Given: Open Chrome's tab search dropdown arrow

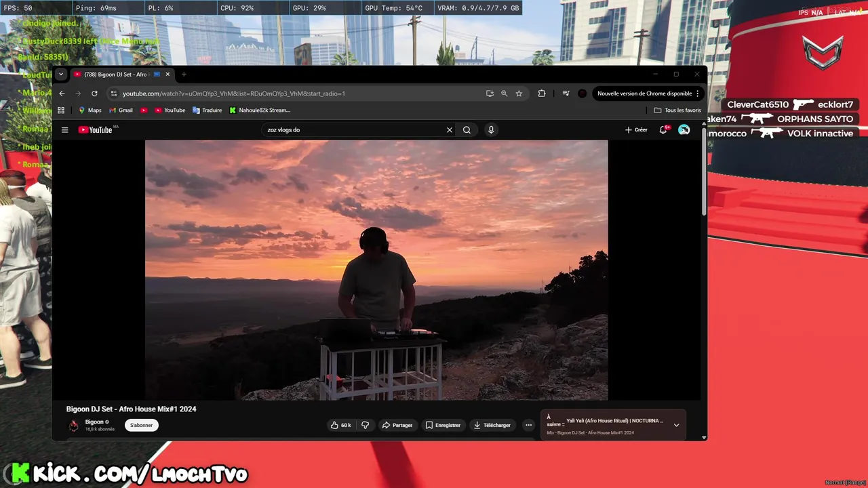Looking at the screenshot, I should [61, 74].
